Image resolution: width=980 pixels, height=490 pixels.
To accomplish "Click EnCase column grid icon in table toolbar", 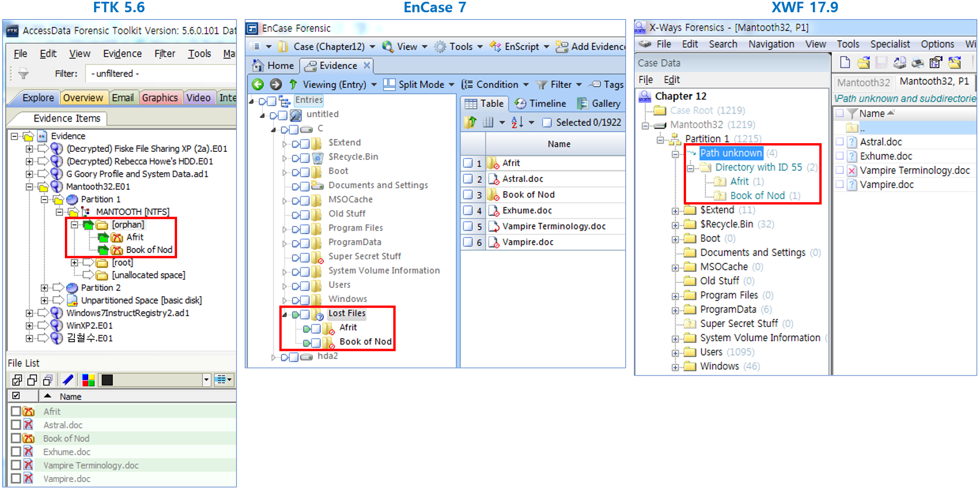I will [x=488, y=122].
